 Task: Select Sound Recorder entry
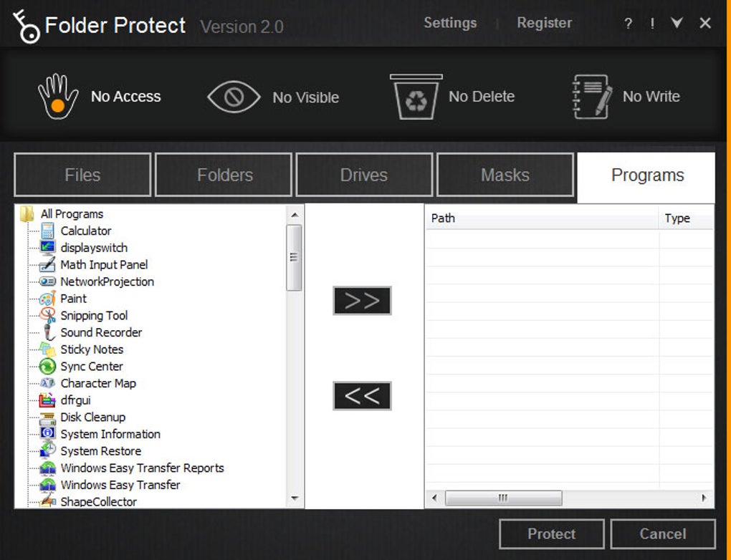(101, 332)
